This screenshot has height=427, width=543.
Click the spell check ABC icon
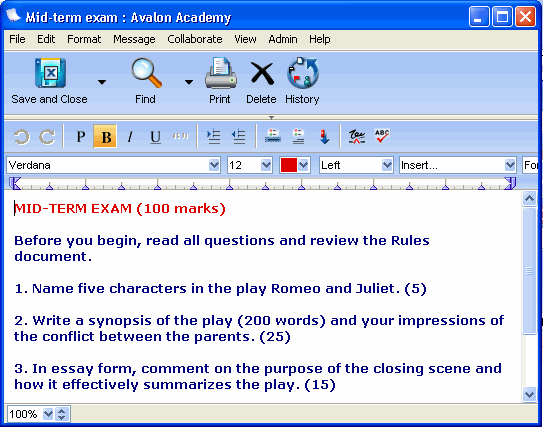[382, 136]
